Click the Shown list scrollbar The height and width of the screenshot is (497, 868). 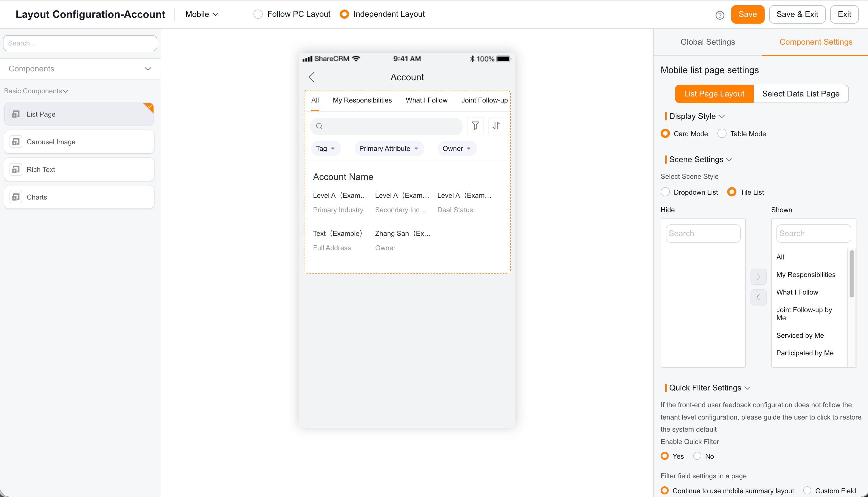coord(851,274)
